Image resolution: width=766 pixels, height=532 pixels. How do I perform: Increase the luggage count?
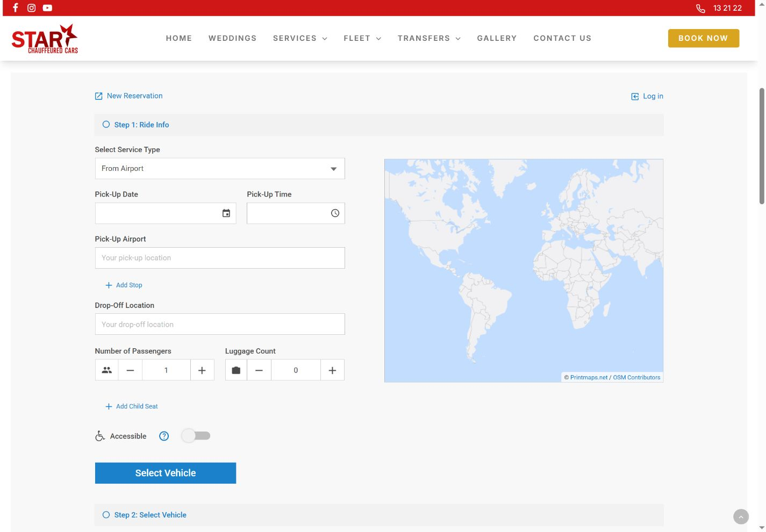pos(332,370)
